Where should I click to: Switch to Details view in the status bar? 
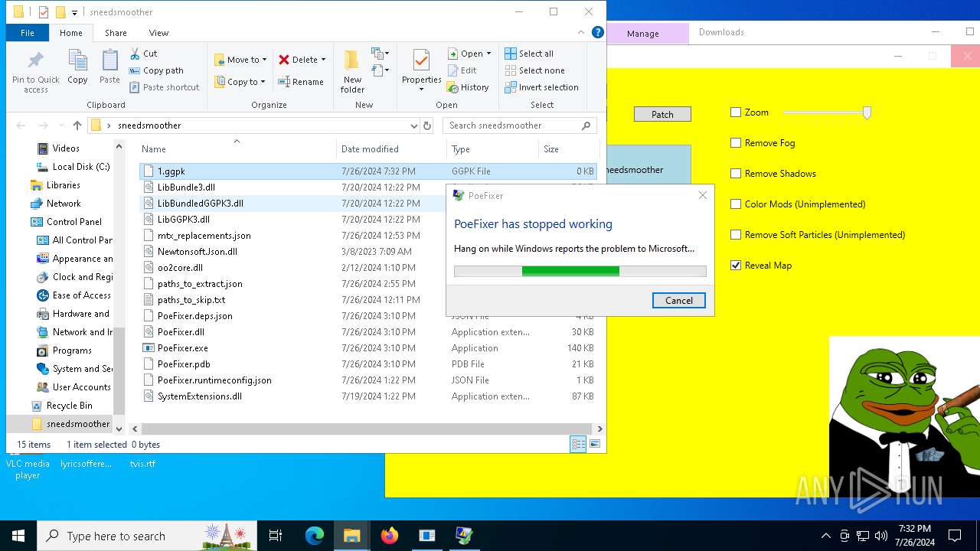[x=578, y=444]
